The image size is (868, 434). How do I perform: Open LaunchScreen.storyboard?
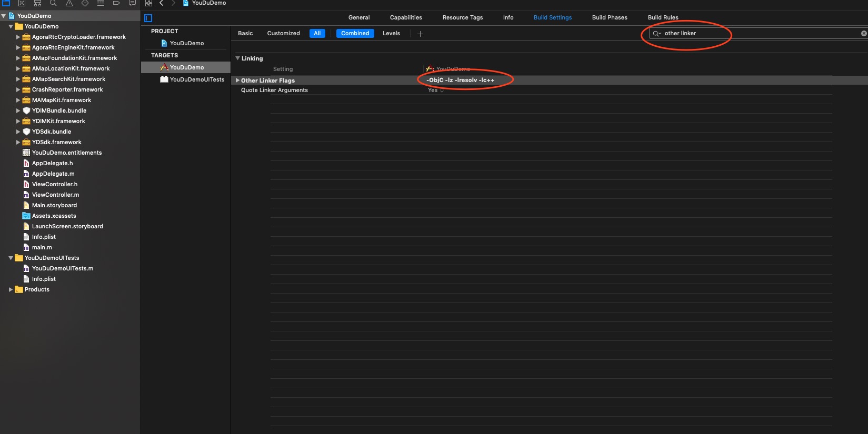[x=67, y=226]
